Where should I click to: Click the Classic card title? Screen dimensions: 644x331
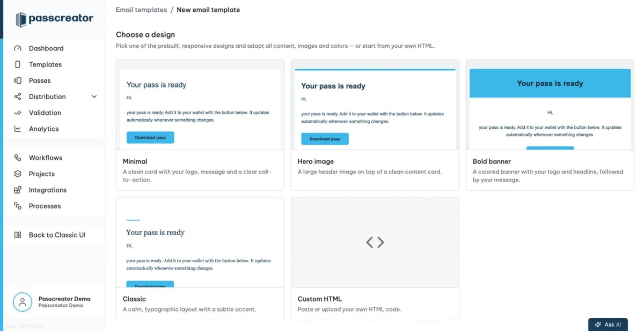click(134, 299)
